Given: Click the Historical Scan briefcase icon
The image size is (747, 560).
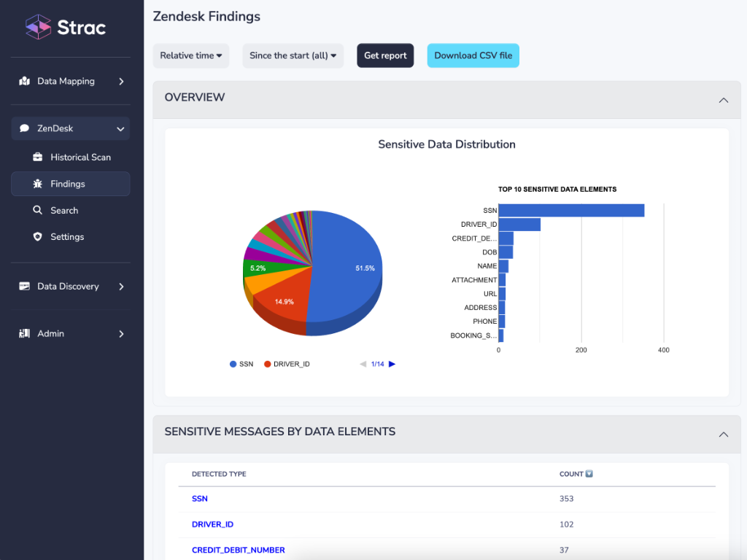Looking at the screenshot, I should [38, 157].
